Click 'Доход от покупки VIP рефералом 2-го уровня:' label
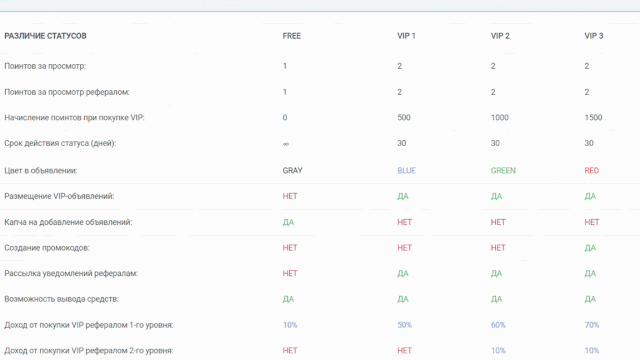 pyautogui.click(x=89, y=351)
